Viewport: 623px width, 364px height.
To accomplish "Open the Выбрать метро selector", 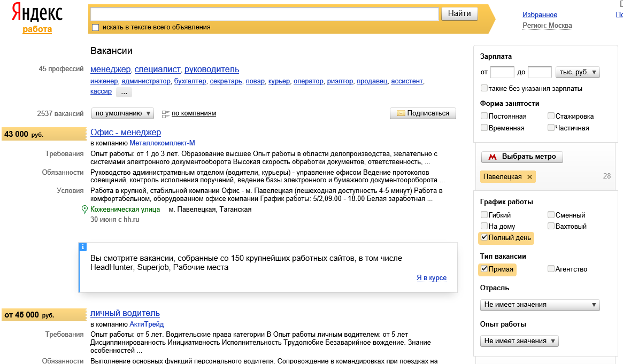I will coord(522,157).
